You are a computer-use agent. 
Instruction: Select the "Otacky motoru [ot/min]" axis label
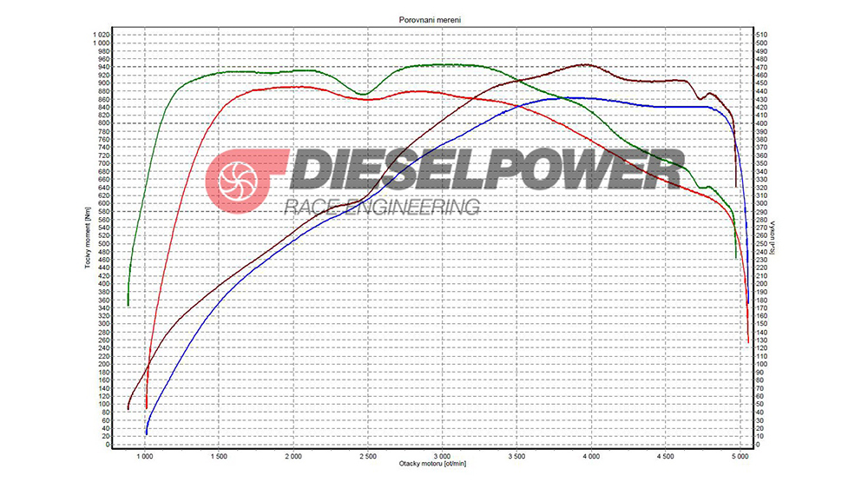click(432, 464)
